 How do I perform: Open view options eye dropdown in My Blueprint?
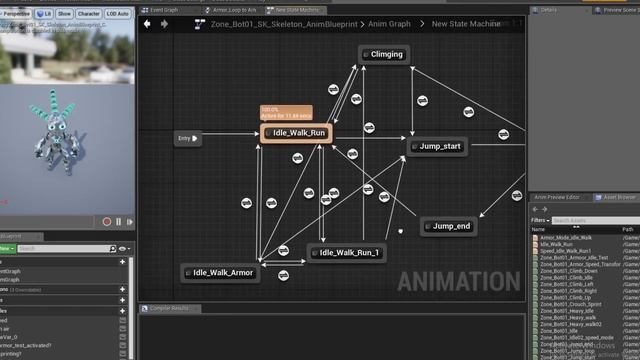point(124,248)
